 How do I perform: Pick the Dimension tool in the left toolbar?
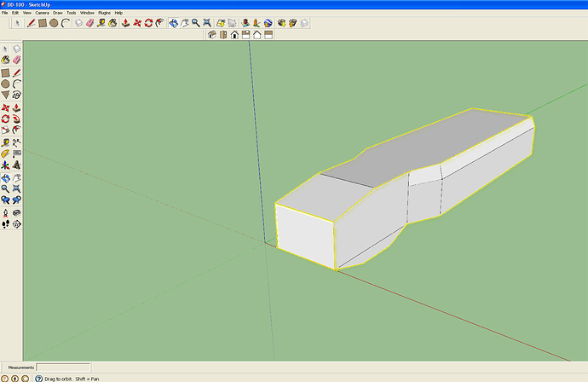(x=16, y=142)
